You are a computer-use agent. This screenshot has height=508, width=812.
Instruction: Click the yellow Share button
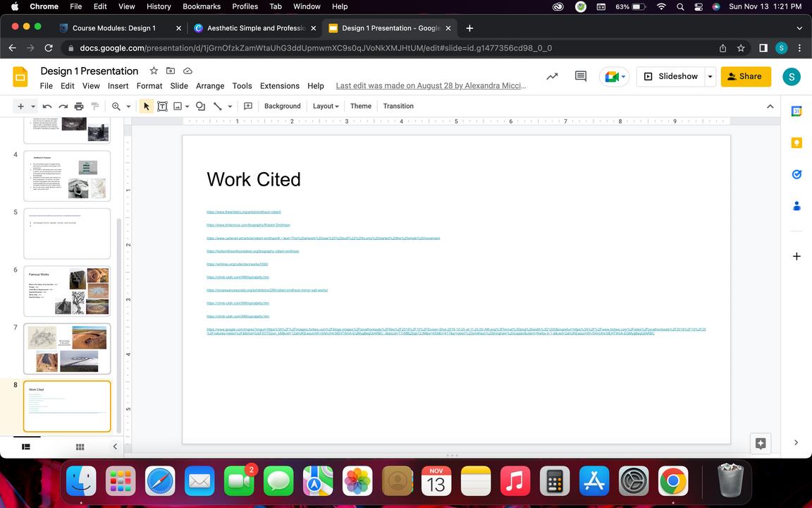[746, 77]
